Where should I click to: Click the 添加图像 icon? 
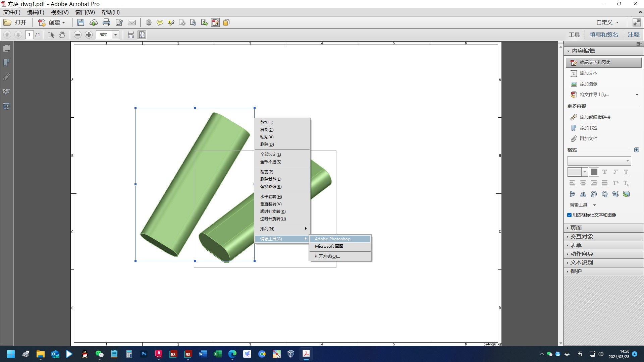click(574, 83)
